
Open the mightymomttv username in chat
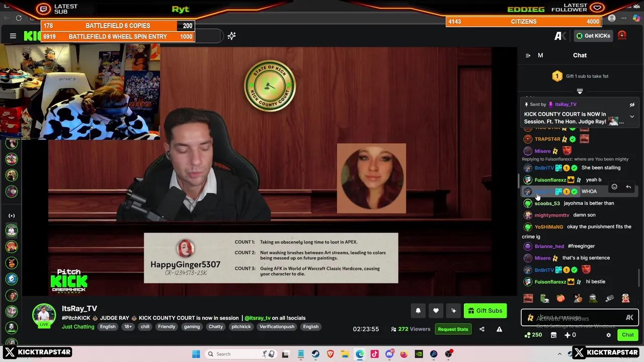point(552,215)
